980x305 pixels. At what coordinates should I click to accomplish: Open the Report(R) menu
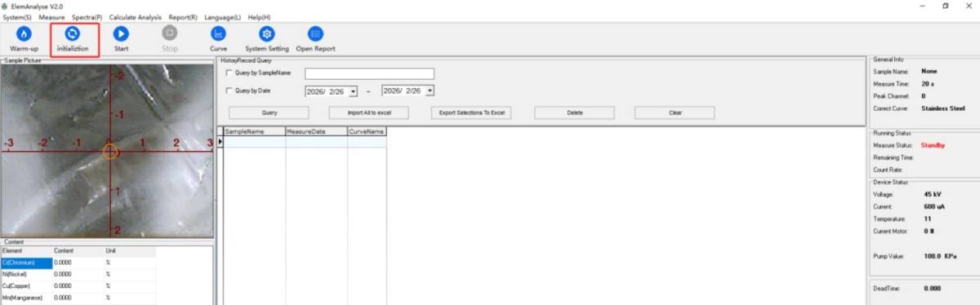[x=183, y=17]
